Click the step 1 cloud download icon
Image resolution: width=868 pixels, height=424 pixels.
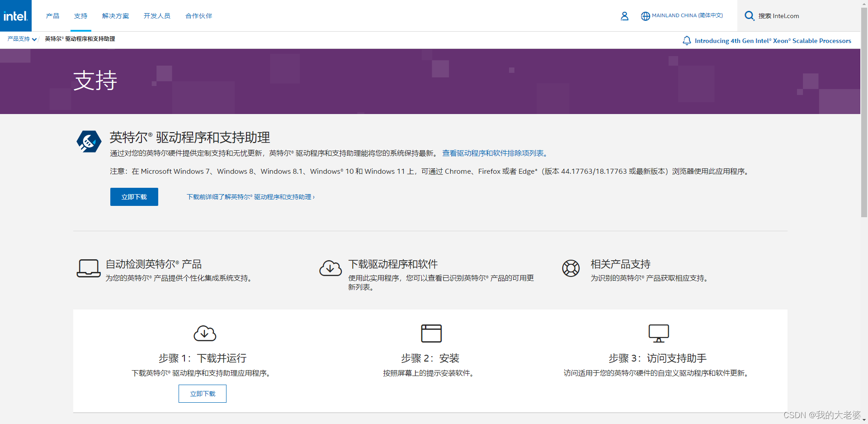pos(205,333)
